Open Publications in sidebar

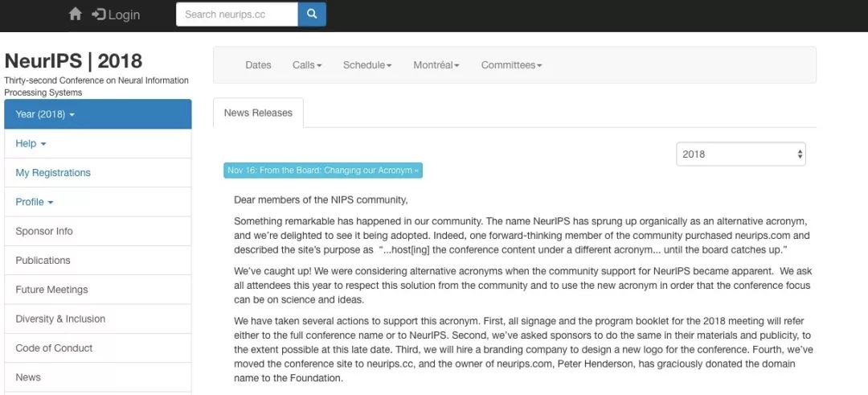coord(98,261)
